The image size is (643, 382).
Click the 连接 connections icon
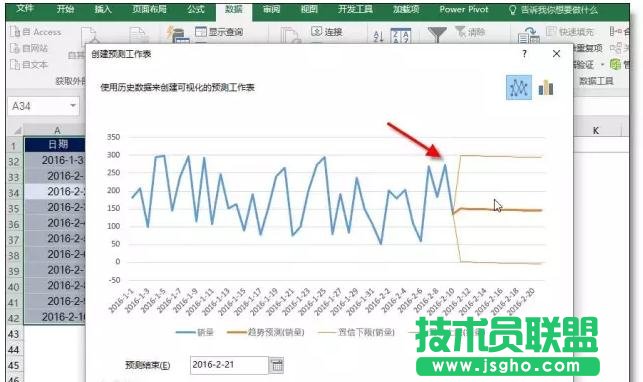click(x=317, y=31)
